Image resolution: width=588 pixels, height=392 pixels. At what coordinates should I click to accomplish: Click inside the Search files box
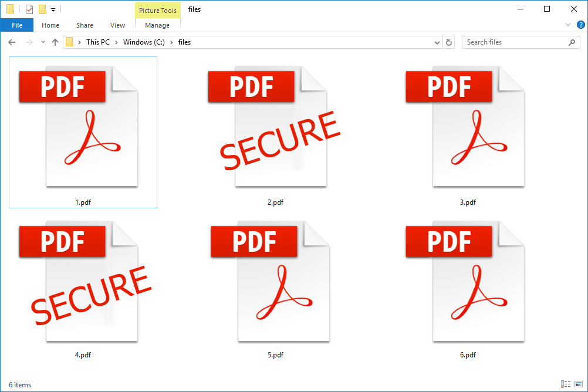511,42
